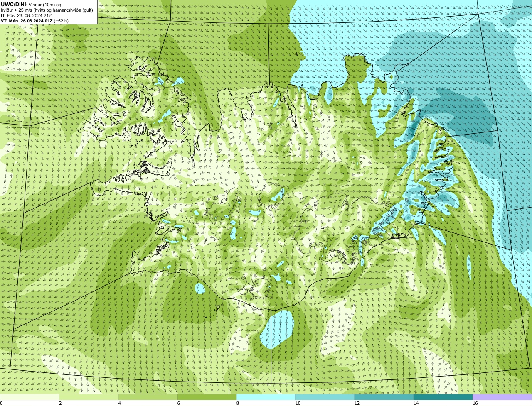Click the '2' label on the color scale
Image resolution: width=532 pixels, height=406 pixels.
[60, 403]
